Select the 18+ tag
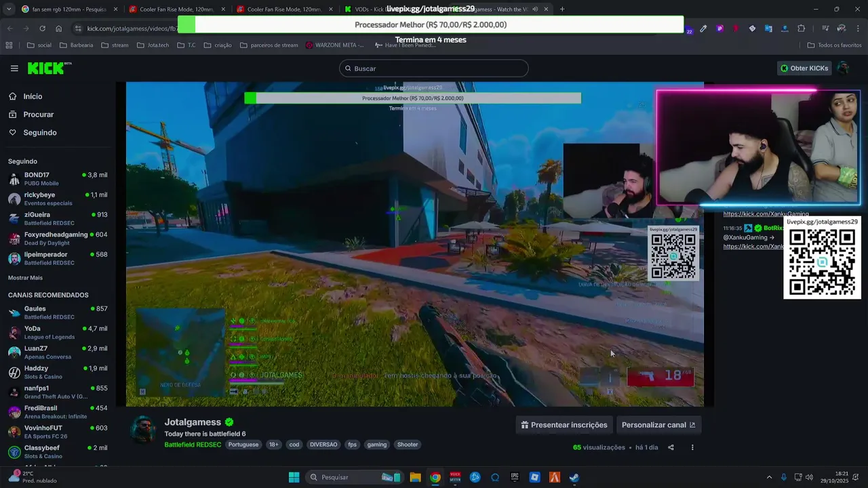Viewport: 868px width, 488px height. [273, 445]
